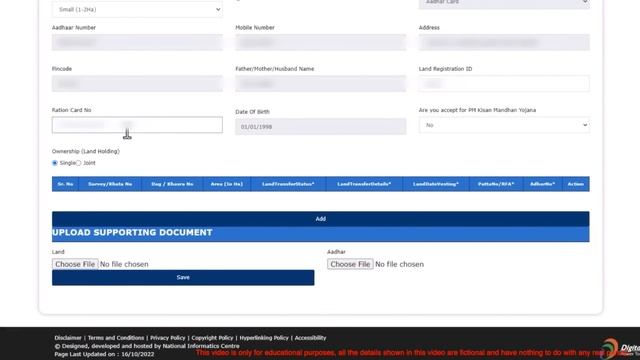The width and height of the screenshot is (640, 360).
Task: Select Joint ownership radio button
Action: point(78,163)
